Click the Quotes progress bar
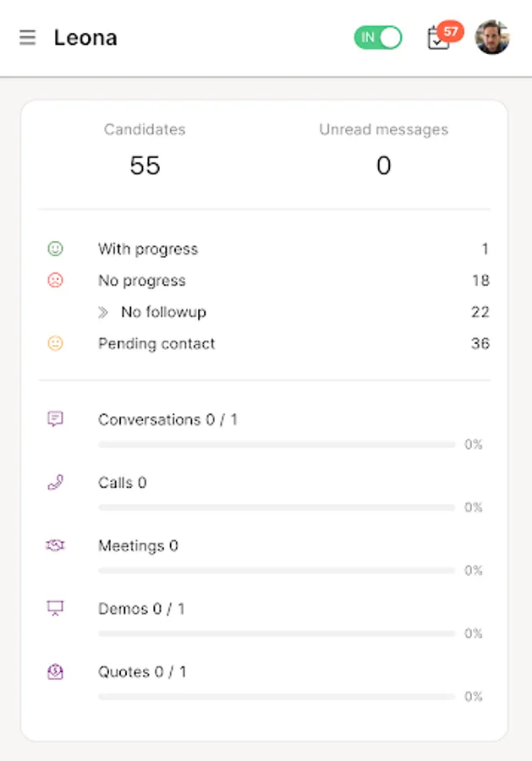Image resolution: width=532 pixels, height=761 pixels. [x=277, y=697]
